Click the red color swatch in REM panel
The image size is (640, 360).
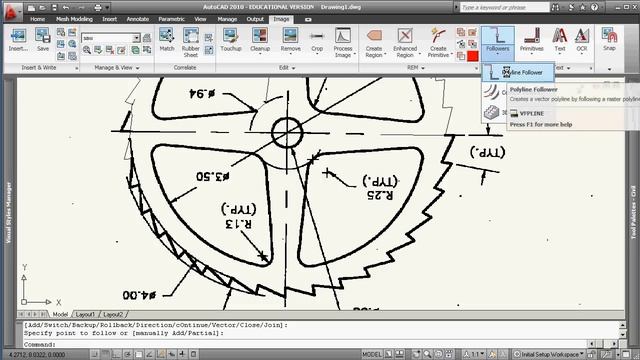point(473,56)
